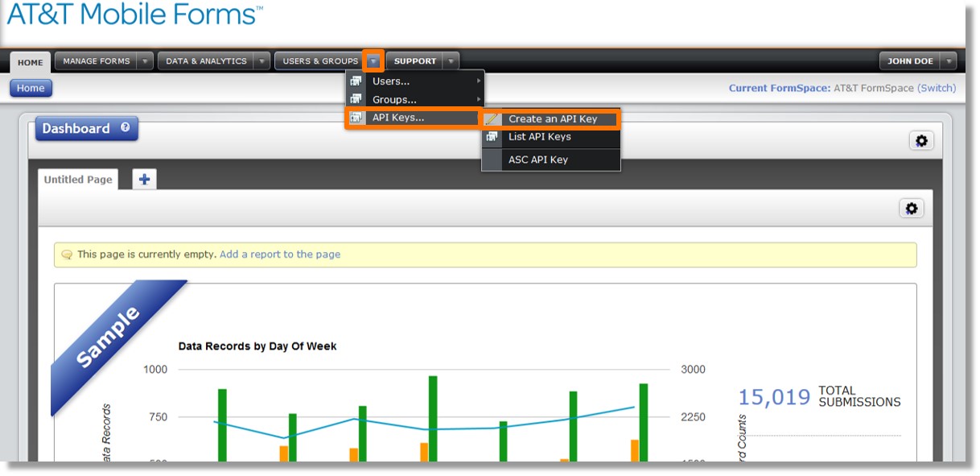Click the 2250 right-axis label
The height and width of the screenshot is (476, 980).
(x=693, y=416)
